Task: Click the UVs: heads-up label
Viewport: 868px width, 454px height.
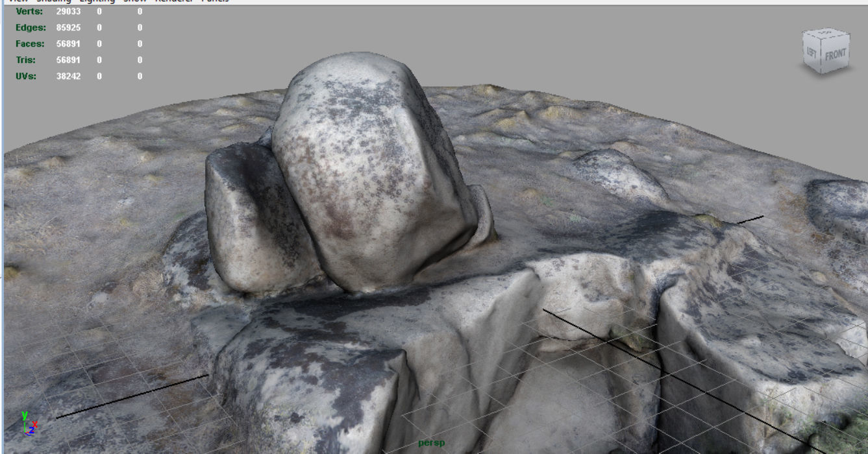Action: pyautogui.click(x=26, y=77)
